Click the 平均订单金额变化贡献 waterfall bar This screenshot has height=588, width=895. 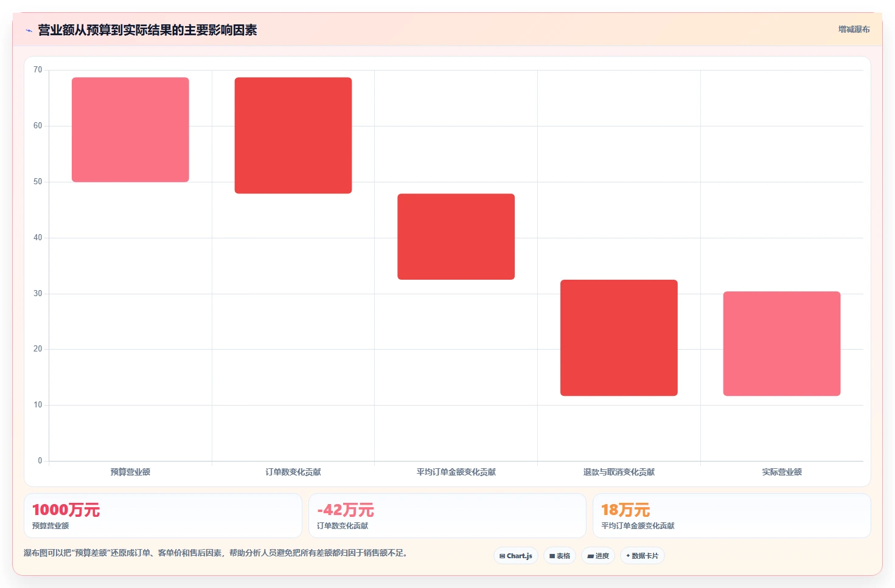(456, 237)
